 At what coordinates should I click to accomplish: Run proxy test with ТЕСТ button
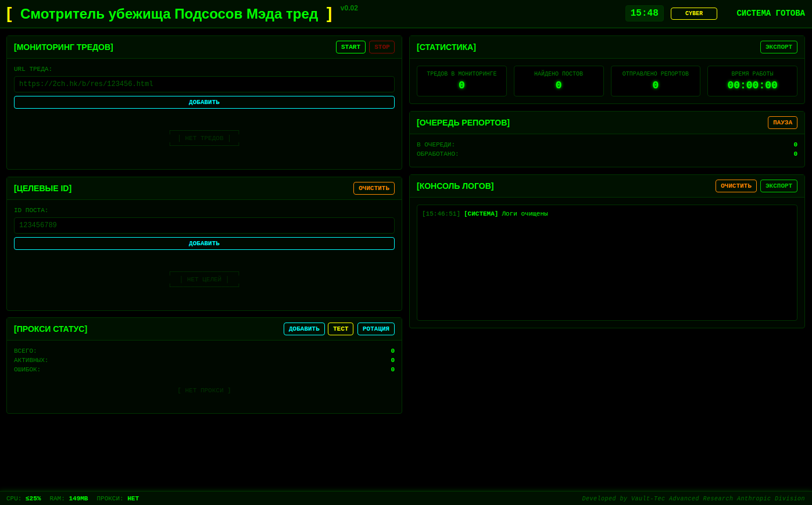341,329
